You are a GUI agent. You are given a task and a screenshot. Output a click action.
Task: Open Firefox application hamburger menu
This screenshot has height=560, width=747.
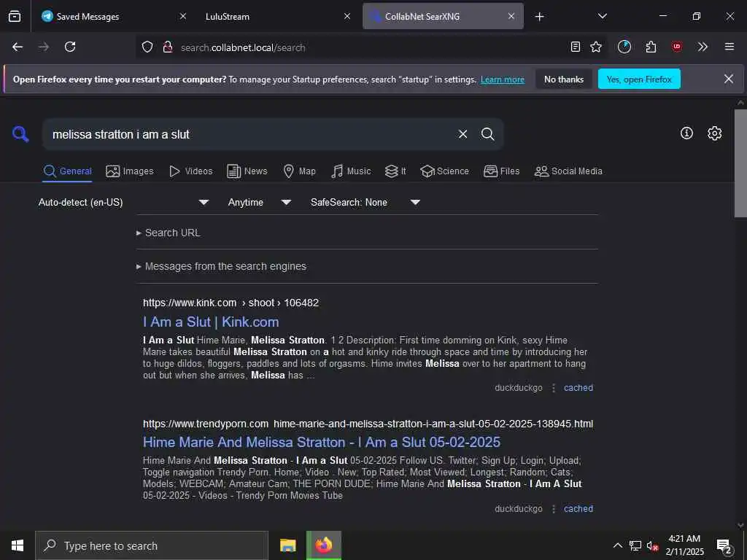[x=729, y=47]
